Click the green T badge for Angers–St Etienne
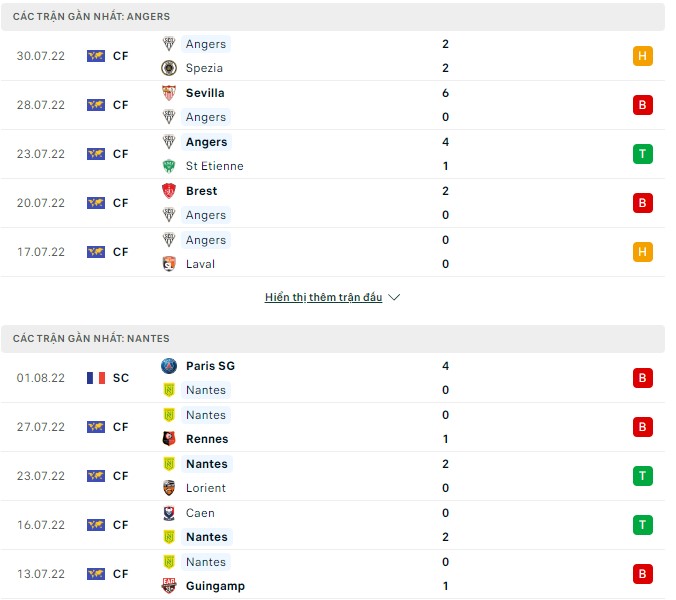 click(643, 154)
